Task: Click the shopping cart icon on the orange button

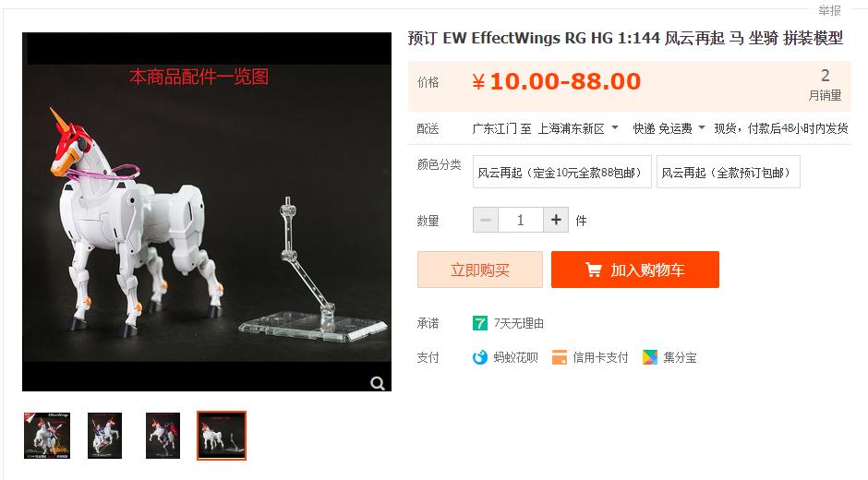Action: 593,270
